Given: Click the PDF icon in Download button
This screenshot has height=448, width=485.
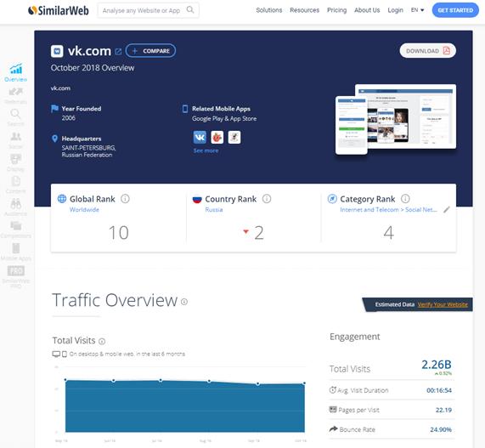Looking at the screenshot, I should [x=446, y=50].
